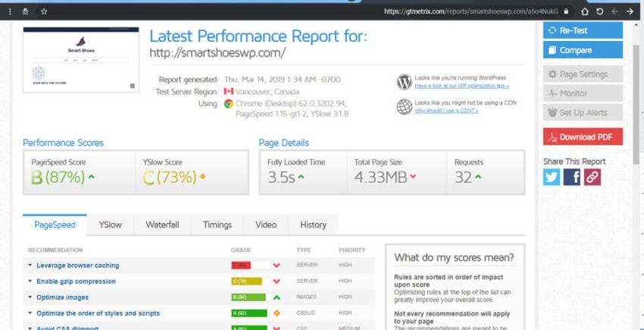Open the browser three-dot menu

(11, 11)
